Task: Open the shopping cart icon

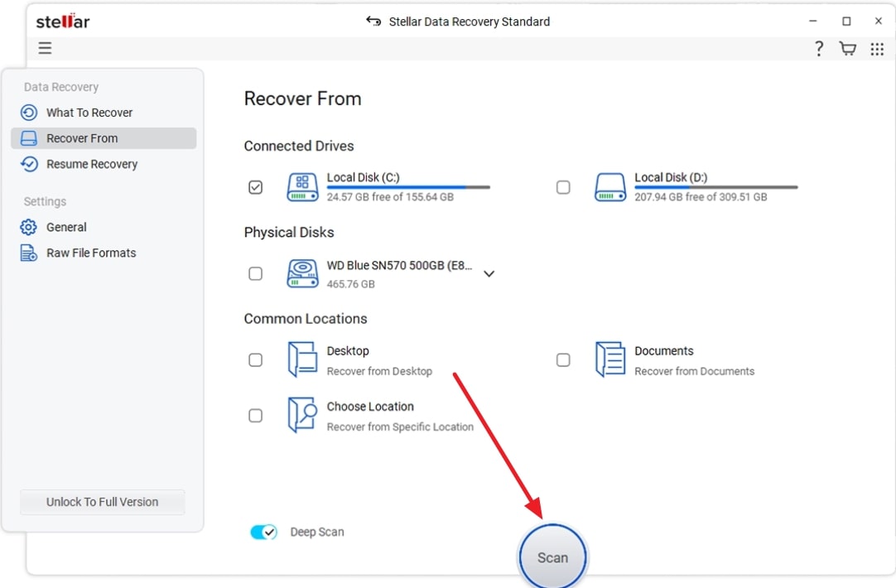Action: [x=847, y=48]
